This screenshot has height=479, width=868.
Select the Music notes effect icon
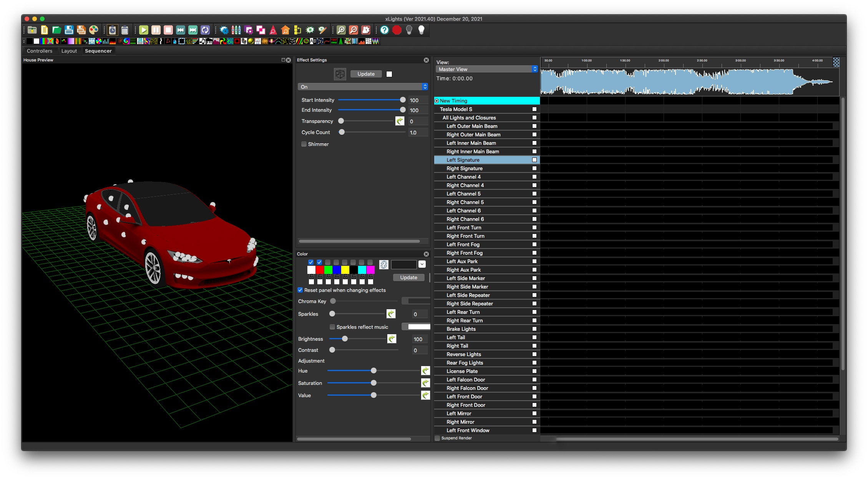(202, 41)
